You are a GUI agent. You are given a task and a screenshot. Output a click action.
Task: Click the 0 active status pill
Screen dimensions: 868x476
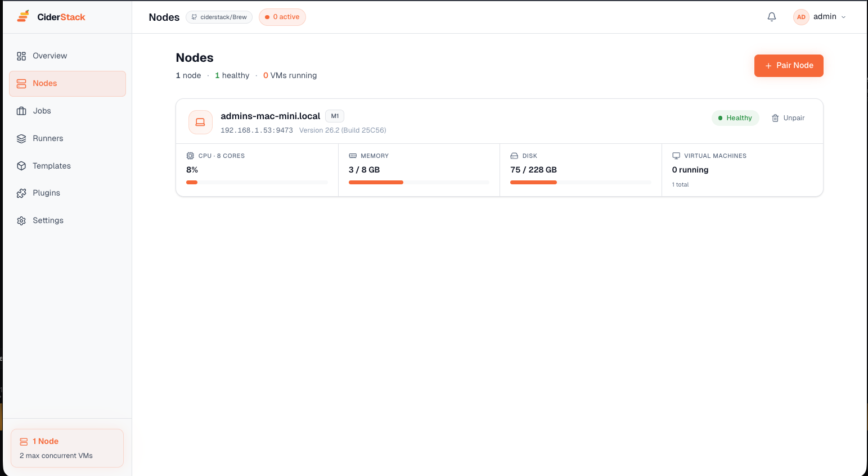(282, 17)
